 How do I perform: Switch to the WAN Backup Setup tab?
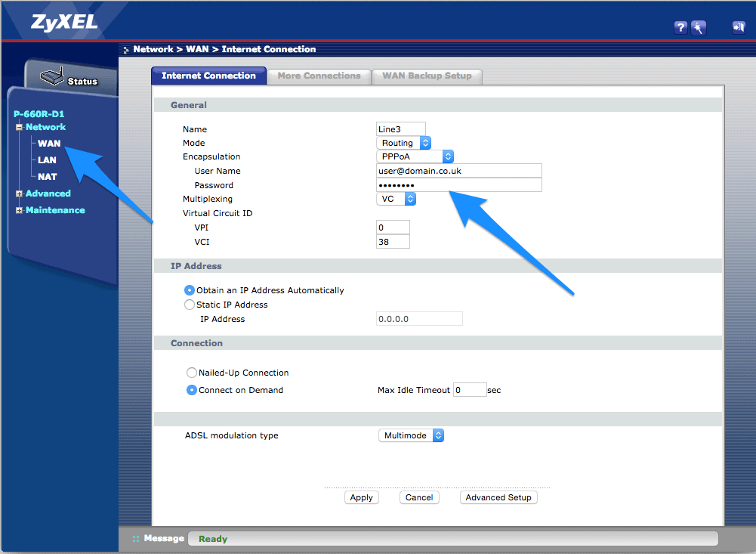coord(427,76)
